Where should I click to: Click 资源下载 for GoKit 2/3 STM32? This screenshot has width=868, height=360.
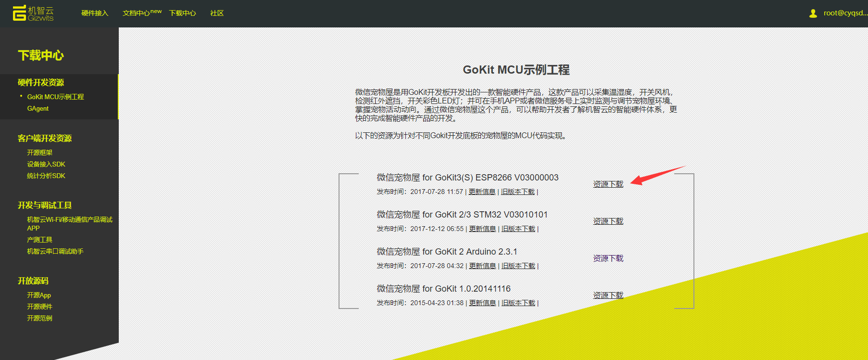pyautogui.click(x=608, y=221)
